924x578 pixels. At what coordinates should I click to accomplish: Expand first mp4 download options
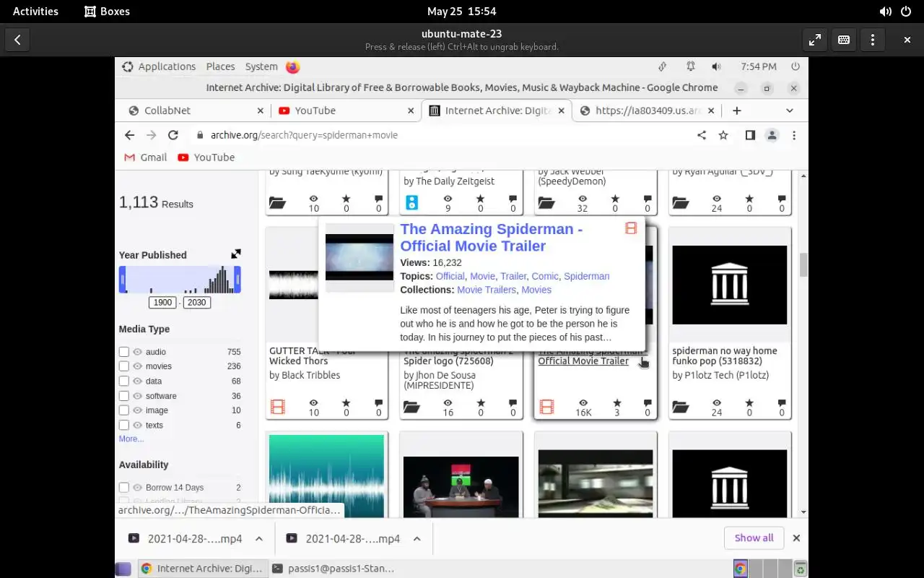[x=259, y=538]
